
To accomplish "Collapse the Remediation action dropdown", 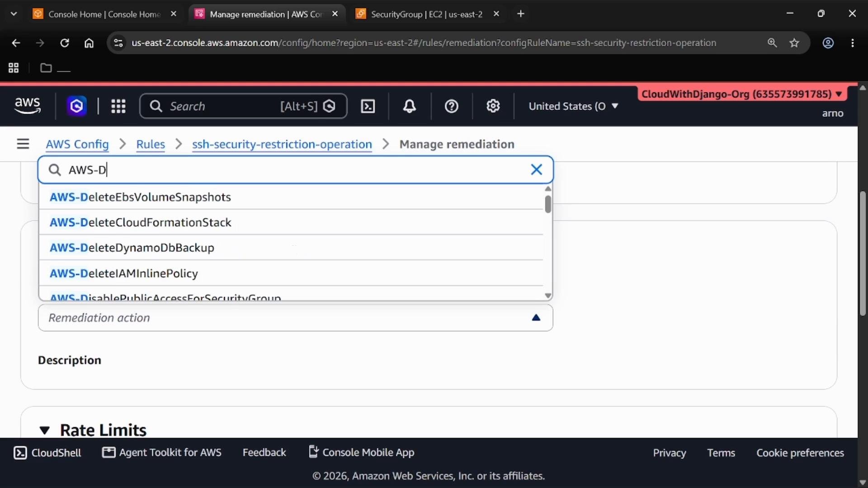I will 536,318.
